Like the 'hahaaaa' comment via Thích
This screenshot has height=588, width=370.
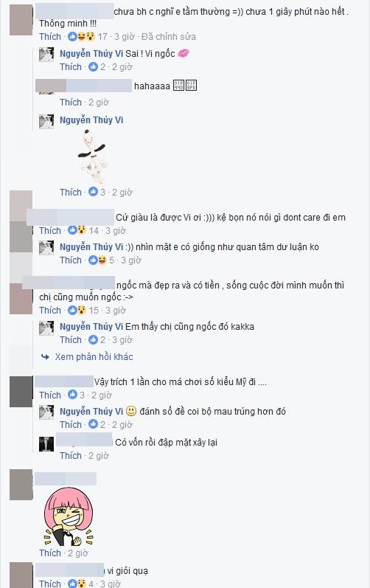71,103
